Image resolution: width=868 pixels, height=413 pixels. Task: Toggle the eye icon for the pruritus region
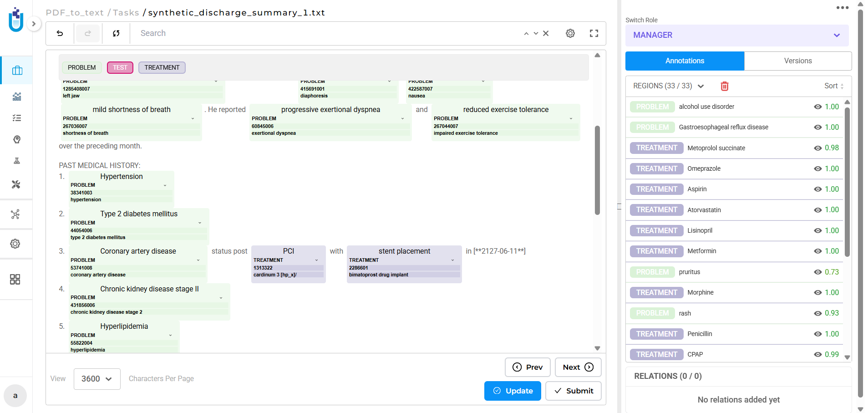817,272
